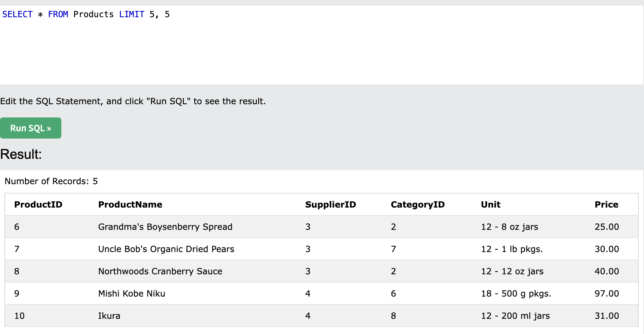Screen dimensions: 644x334
Task: Click the 18 - 500 g pkgs. unit cell
Action: click(x=516, y=293)
